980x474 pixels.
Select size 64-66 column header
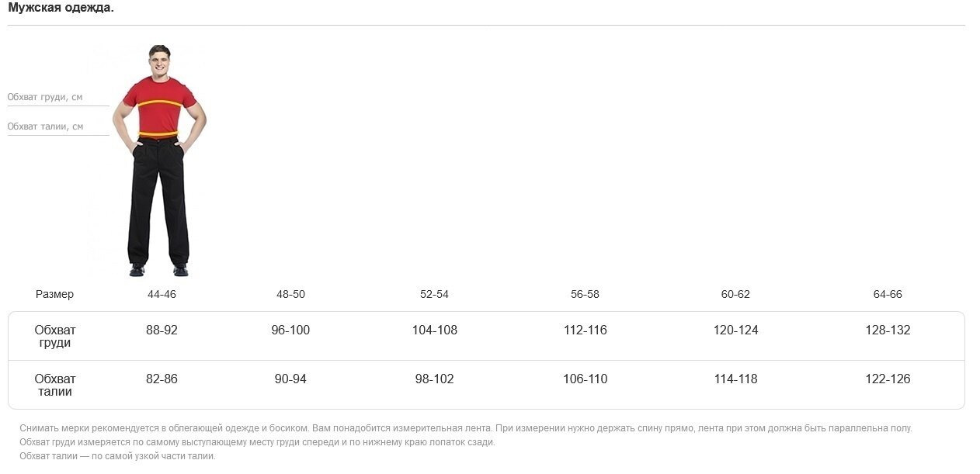point(888,294)
